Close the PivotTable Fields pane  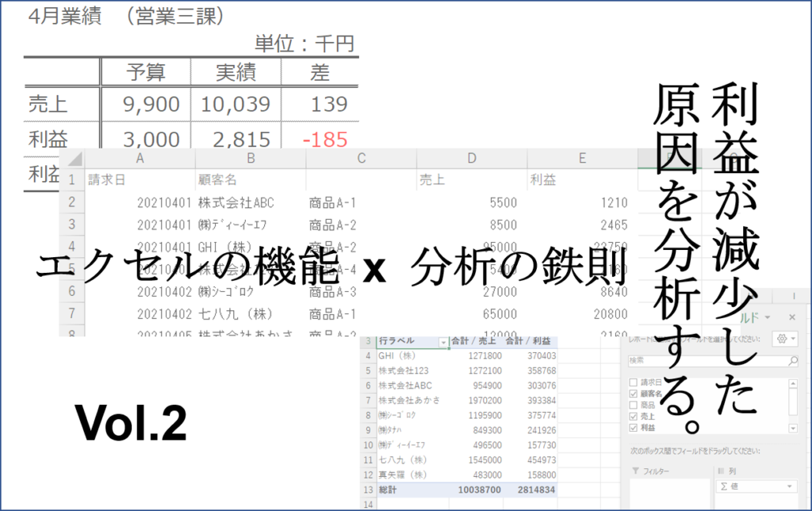click(x=792, y=317)
